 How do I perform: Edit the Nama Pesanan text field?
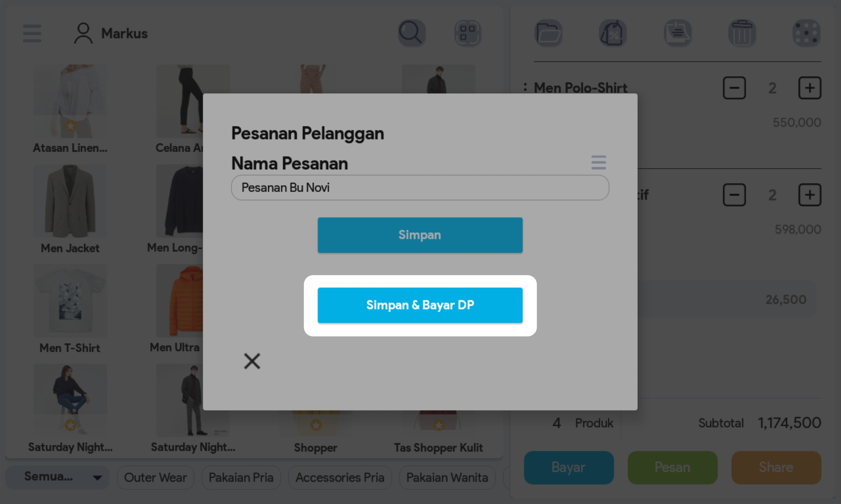(420, 188)
